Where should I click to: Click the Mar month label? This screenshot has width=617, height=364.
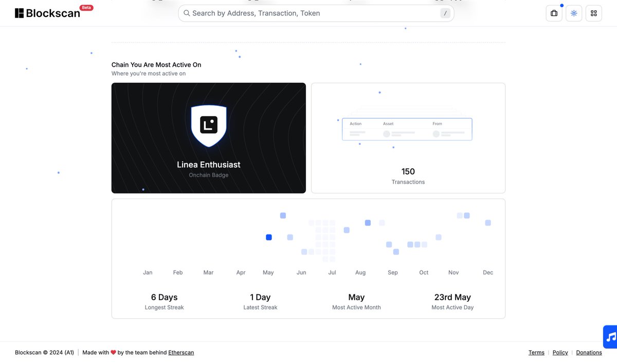[208, 272]
